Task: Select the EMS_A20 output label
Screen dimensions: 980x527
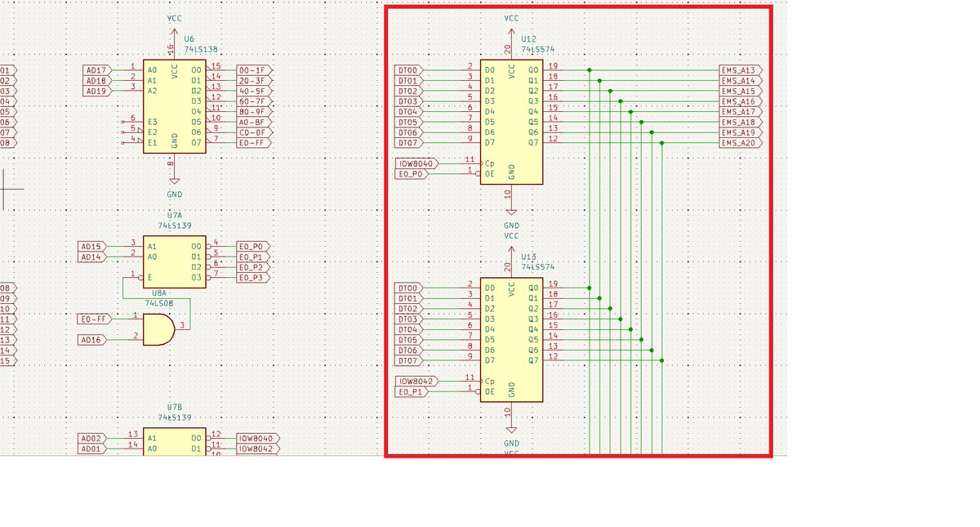Action: point(742,143)
